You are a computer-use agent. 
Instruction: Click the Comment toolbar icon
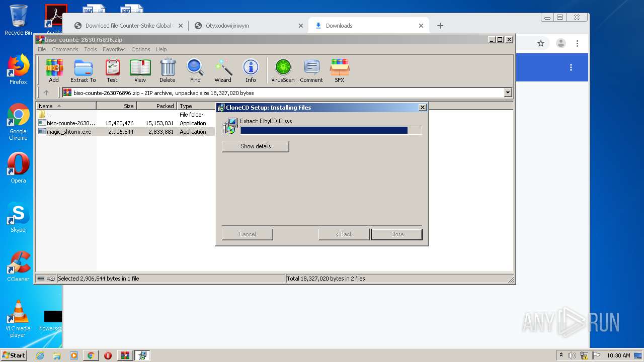[x=311, y=70]
